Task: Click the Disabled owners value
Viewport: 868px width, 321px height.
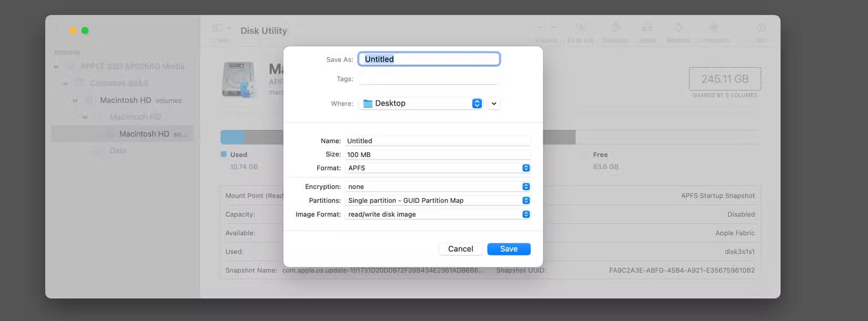Action: 741,214
